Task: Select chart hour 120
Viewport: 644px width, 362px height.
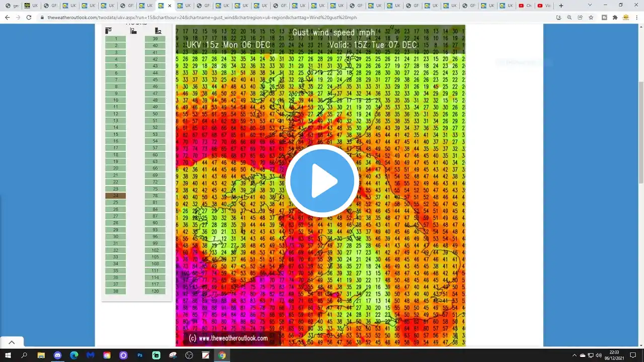Action: tap(155, 291)
